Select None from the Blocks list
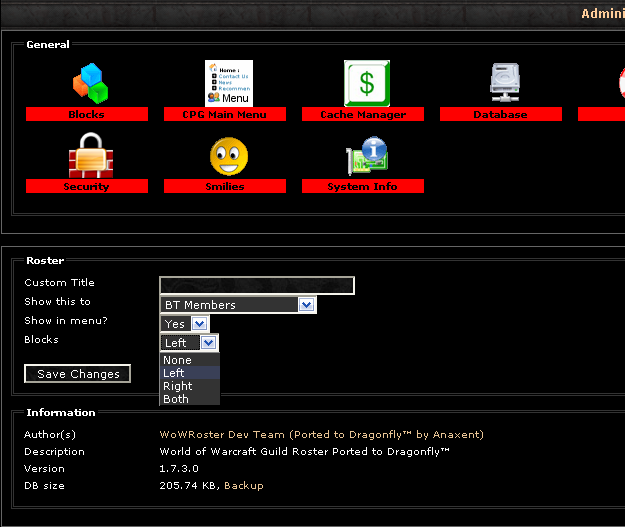This screenshot has width=625, height=527. [x=178, y=360]
